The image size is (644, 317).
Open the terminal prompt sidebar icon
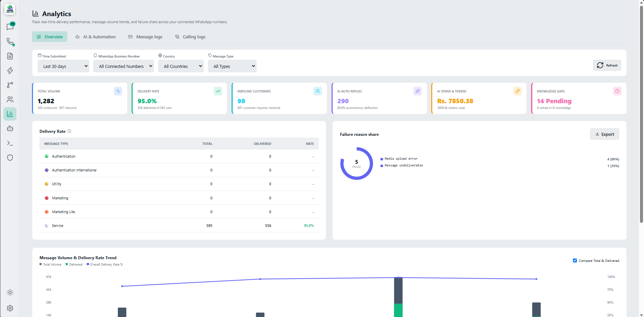click(x=10, y=143)
